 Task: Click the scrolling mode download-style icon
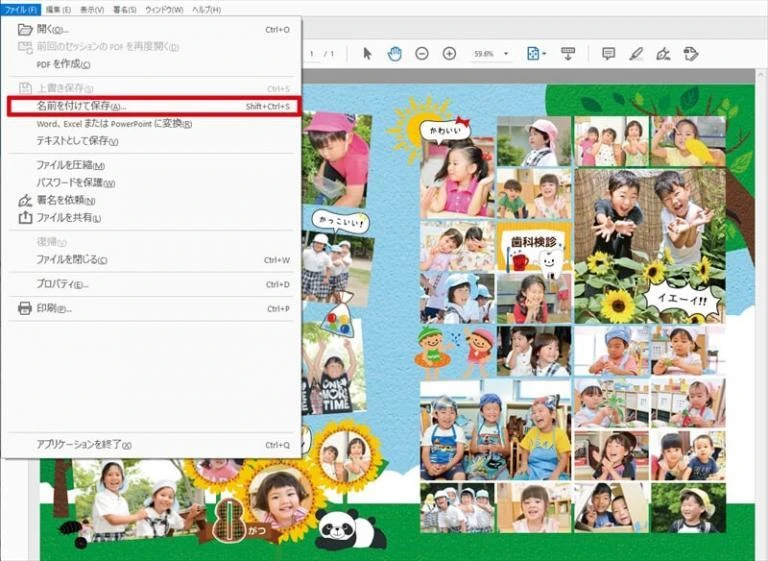(x=568, y=53)
